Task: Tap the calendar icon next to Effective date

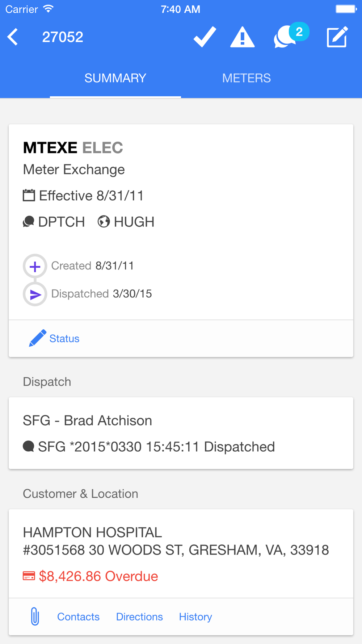Action: coord(29,196)
